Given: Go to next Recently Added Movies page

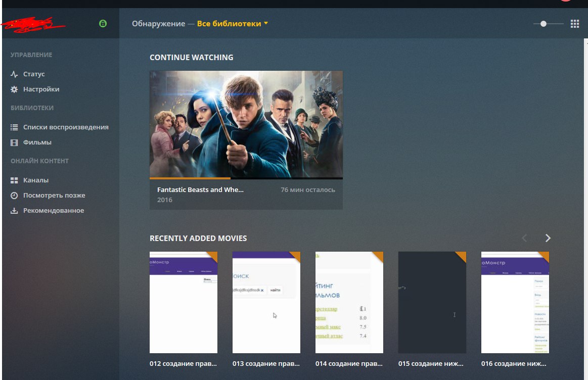Looking at the screenshot, I should click(548, 238).
